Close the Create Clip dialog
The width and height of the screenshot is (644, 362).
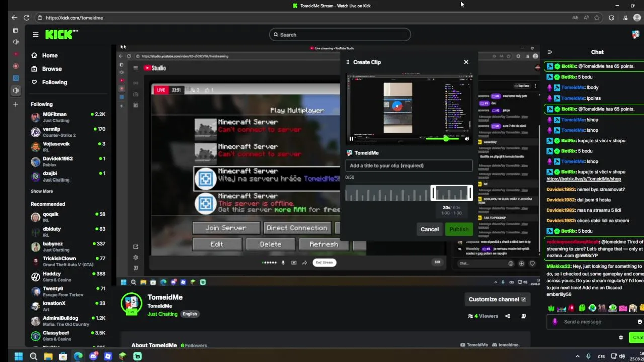point(466,62)
